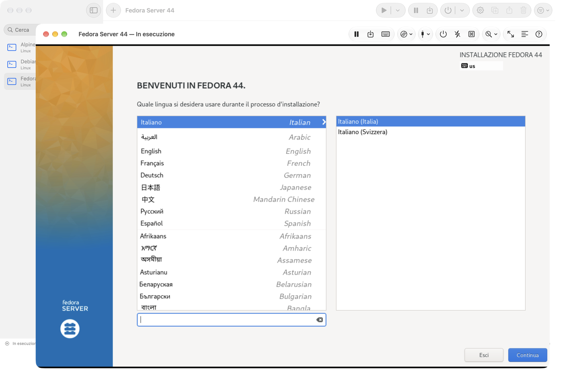Click the crossed-out lightning bolt icon
Viewport: 579px width, 392px height.
point(458,34)
